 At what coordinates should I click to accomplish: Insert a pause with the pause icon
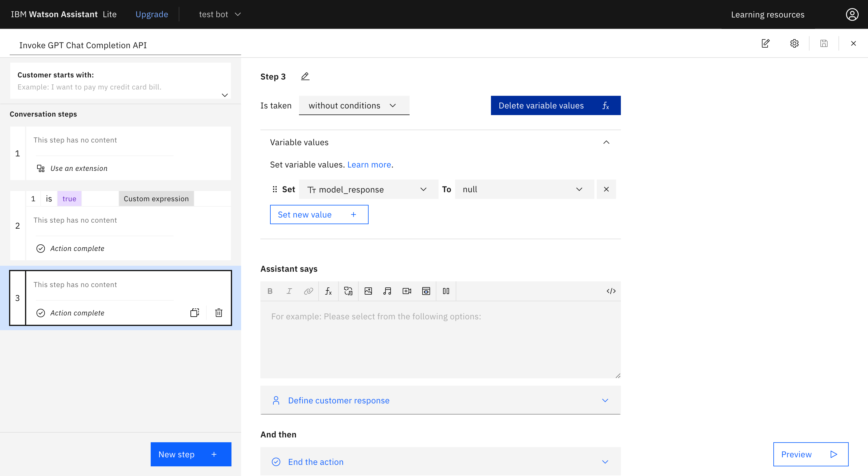point(446,291)
